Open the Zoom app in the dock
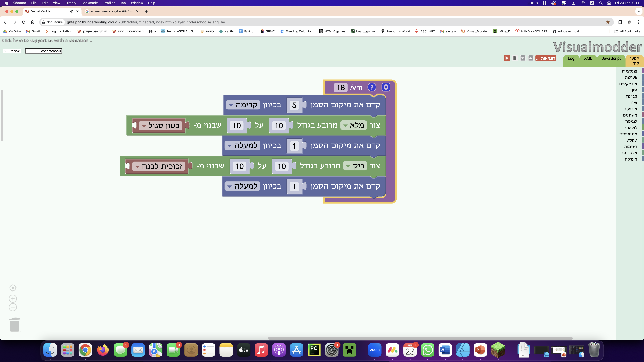This screenshot has height=362, width=644. tap(375, 350)
